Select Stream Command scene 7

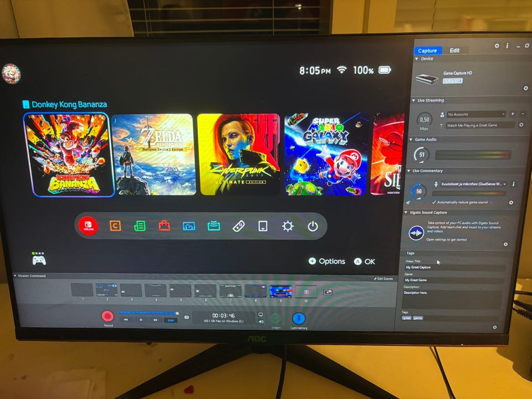pyautogui.click(x=231, y=291)
